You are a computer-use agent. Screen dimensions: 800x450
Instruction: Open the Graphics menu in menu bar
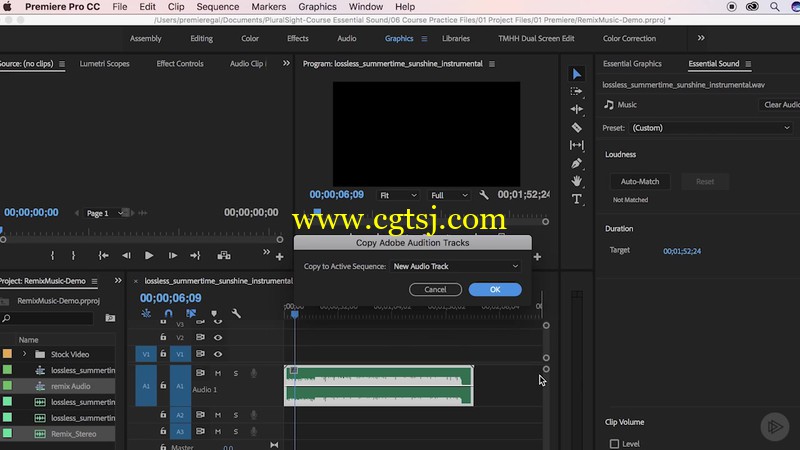click(317, 7)
